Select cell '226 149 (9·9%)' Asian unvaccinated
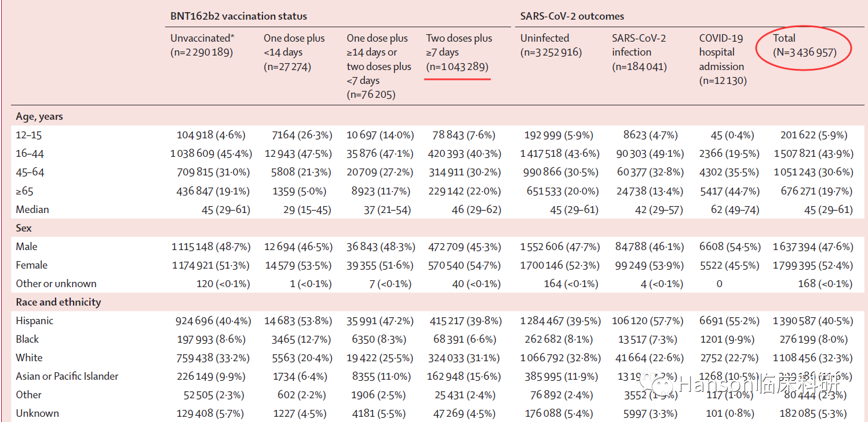The image size is (868, 422). point(211,376)
